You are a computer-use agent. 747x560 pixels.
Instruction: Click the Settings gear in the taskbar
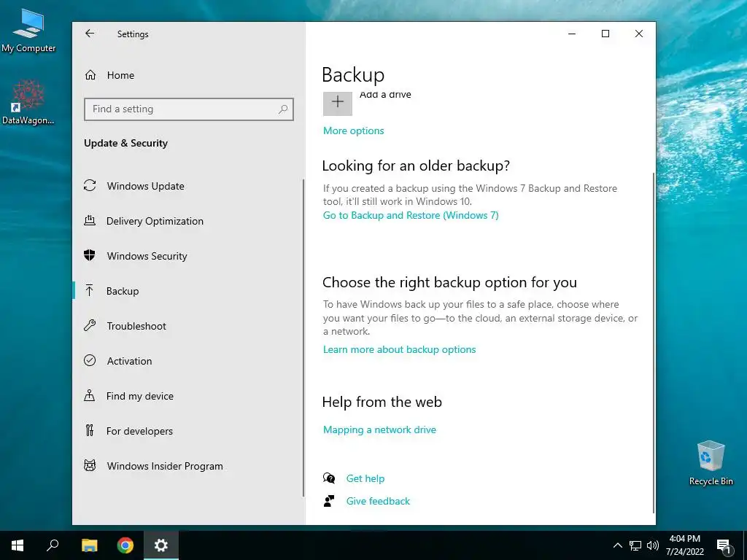[161, 545]
